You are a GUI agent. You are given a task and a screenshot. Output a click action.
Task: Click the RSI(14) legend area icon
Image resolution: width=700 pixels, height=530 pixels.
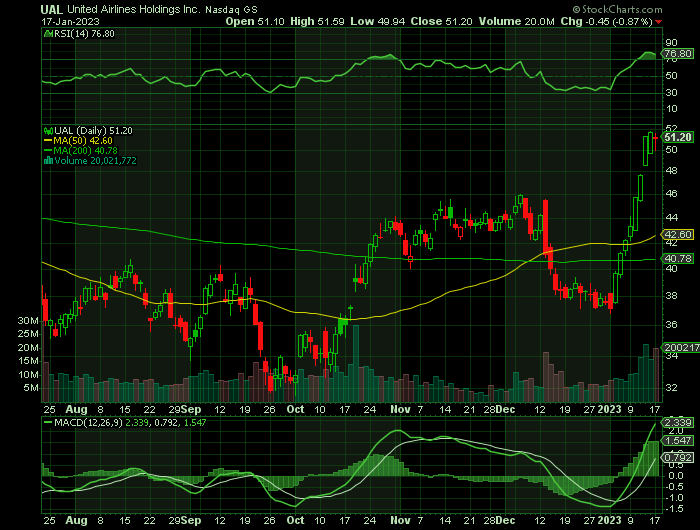coord(48,33)
